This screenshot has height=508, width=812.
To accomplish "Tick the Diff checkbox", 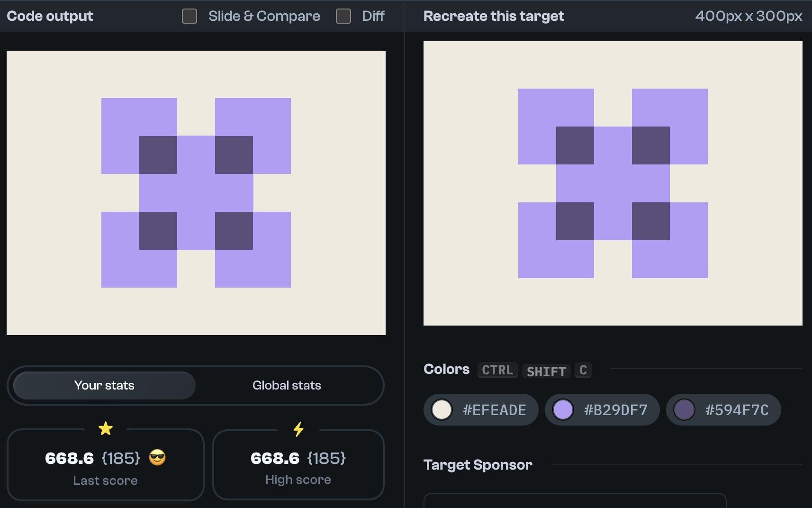I will coord(343,16).
